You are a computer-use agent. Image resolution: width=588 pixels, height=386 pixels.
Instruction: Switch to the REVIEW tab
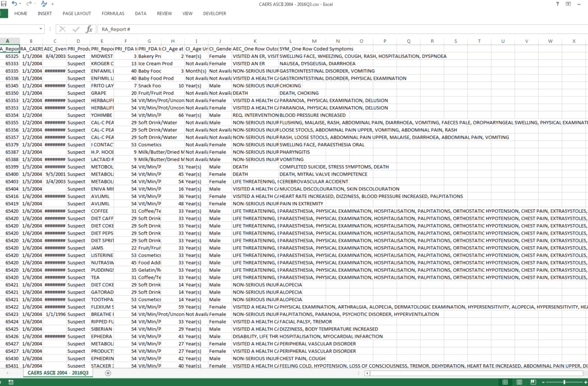point(164,13)
